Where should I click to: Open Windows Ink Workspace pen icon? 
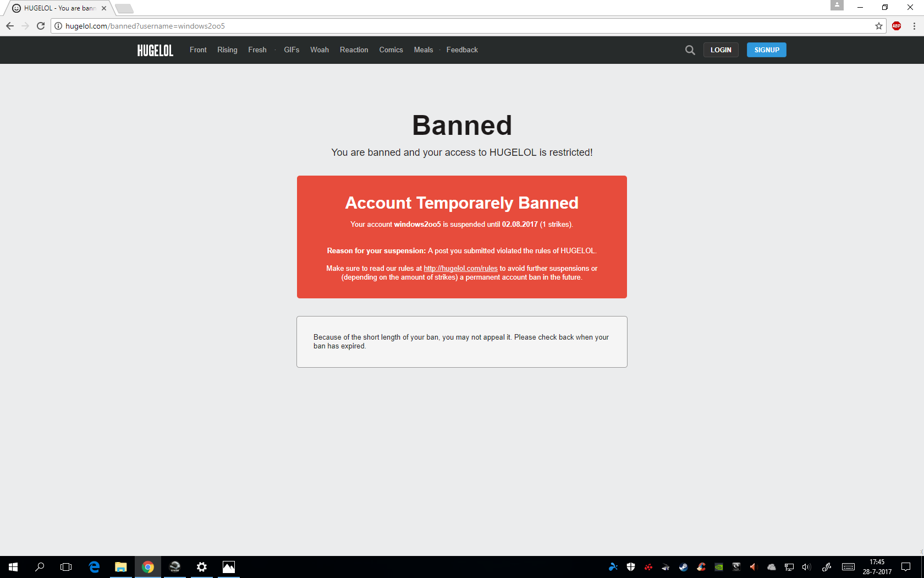(827, 567)
